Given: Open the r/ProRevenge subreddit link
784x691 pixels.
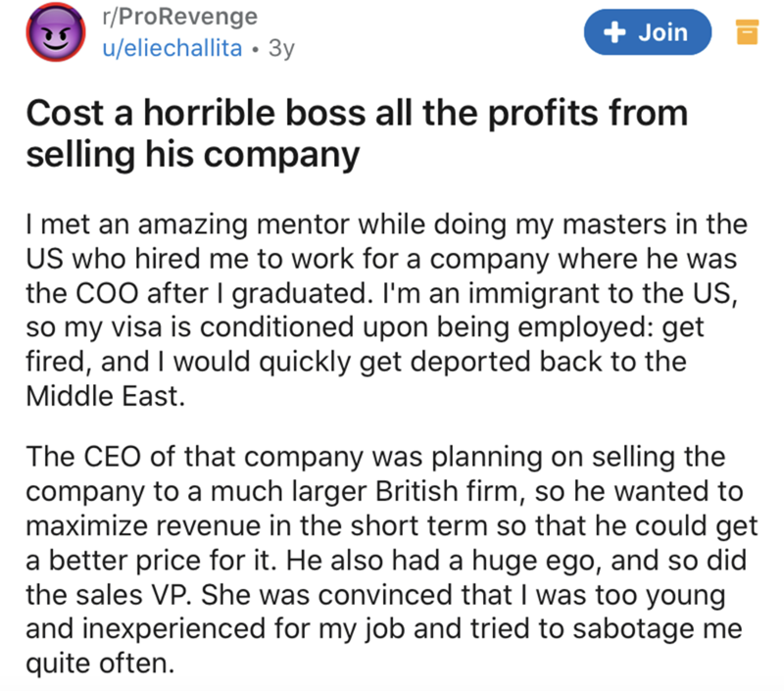Looking at the screenshot, I should [178, 17].
